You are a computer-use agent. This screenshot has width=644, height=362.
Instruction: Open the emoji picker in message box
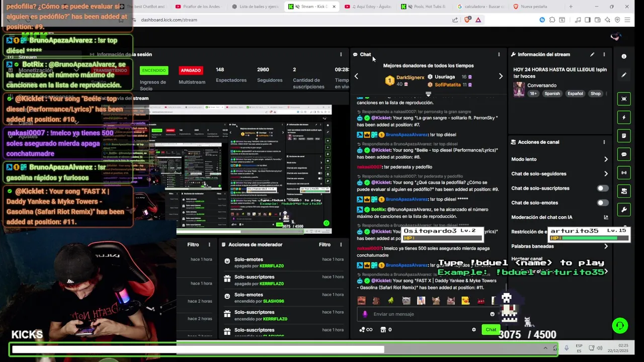pos(492,314)
